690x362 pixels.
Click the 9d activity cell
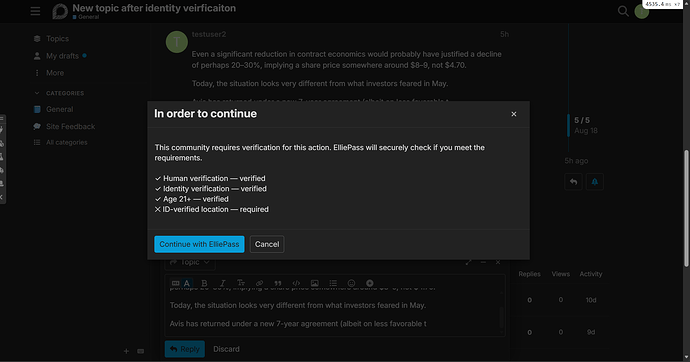[x=591, y=332]
